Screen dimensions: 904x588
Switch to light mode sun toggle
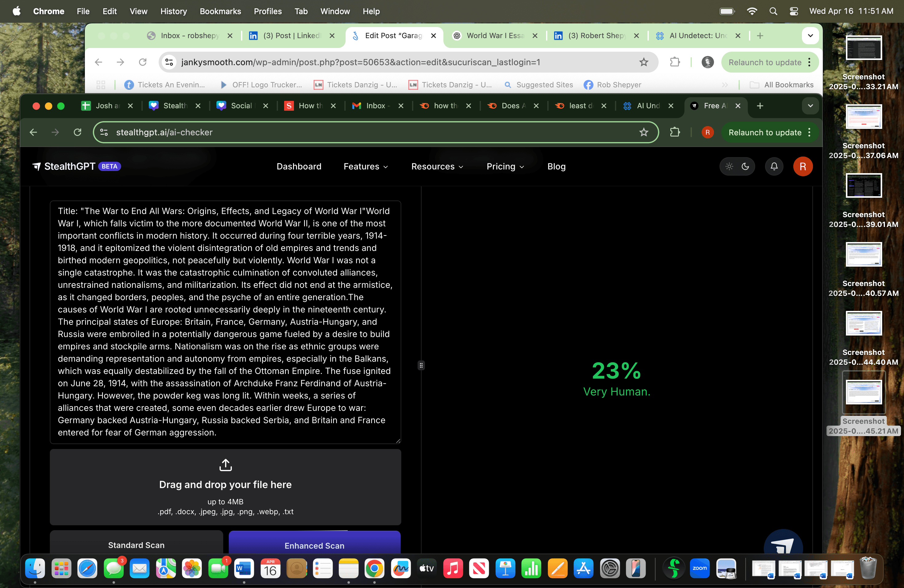click(729, 166)
